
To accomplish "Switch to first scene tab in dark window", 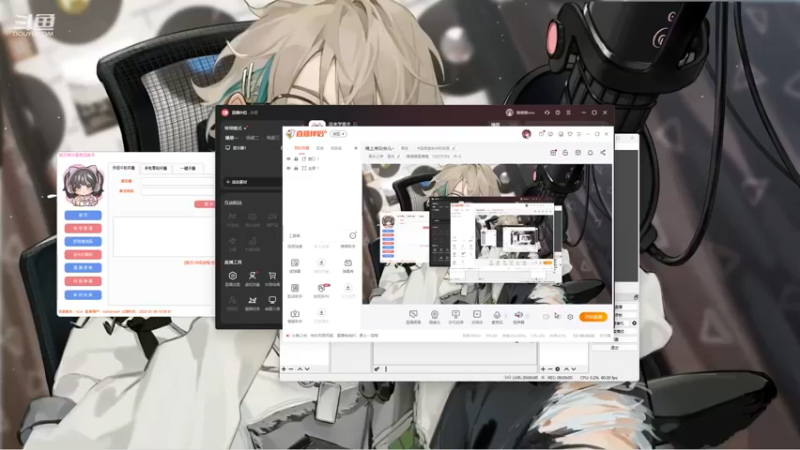I will coord(232,138).
